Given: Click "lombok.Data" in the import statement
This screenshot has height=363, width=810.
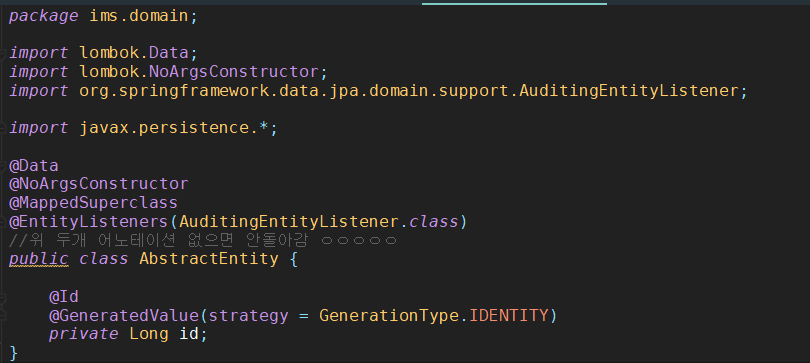Looking at the screenshot, I should click(x=133, y=53).
